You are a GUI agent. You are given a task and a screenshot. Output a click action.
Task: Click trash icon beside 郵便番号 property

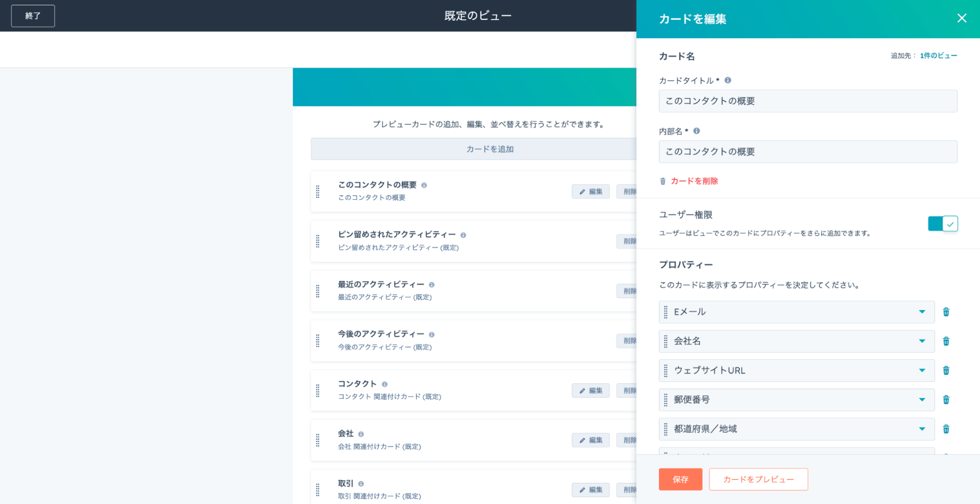coord(946,400)
